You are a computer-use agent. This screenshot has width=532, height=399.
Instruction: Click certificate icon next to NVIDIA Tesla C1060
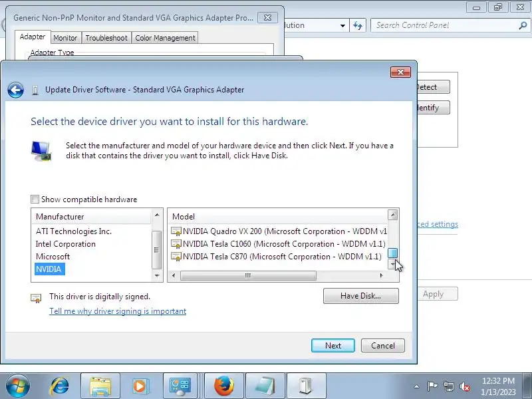pos(176,244)
